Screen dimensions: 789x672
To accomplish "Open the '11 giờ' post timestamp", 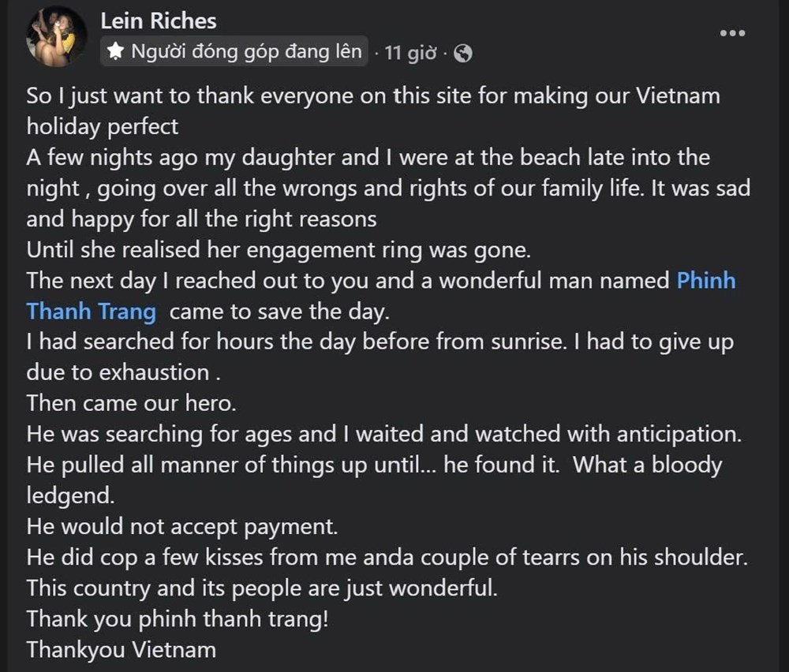I will click(x=410, y=53).
